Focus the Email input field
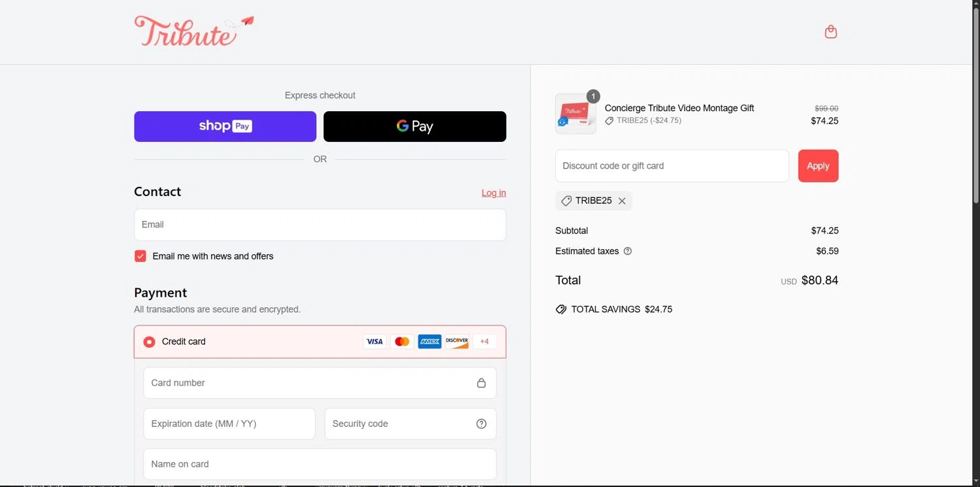This screenshot has width=980, height=487. (320, 225)
